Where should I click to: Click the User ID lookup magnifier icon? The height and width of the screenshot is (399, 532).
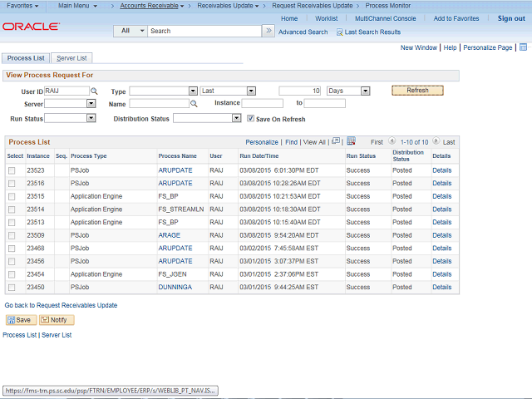point(94,91)
